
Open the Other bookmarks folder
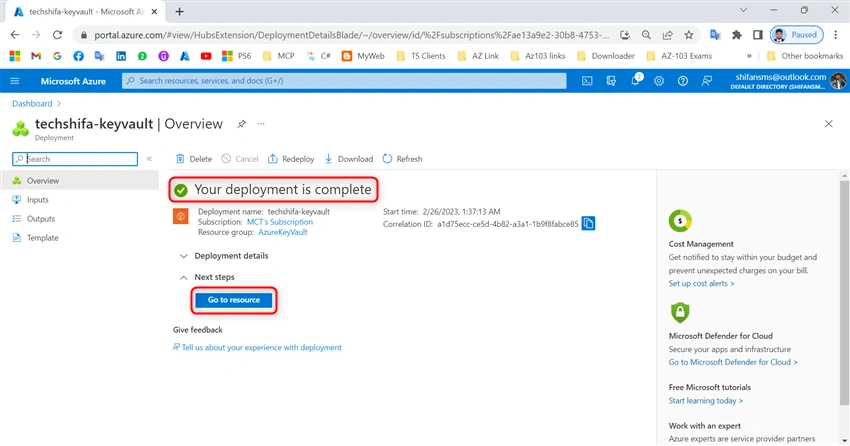click(805, 56)
